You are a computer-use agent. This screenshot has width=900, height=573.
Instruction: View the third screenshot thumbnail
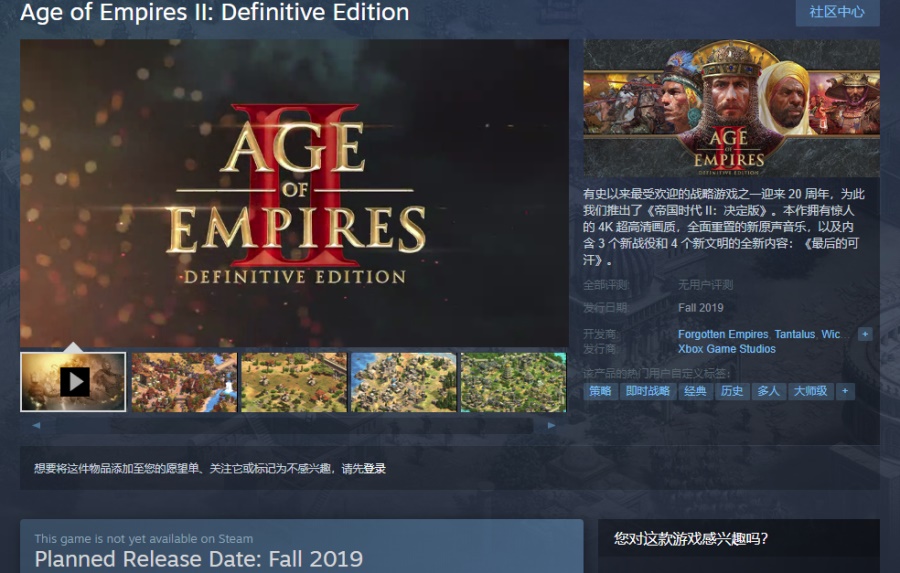[294, 381]
